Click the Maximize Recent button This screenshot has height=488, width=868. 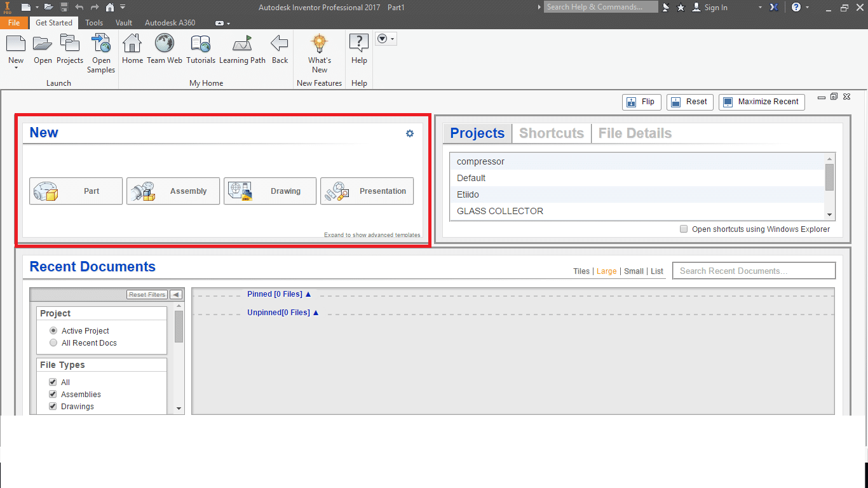tap(761, 102)
